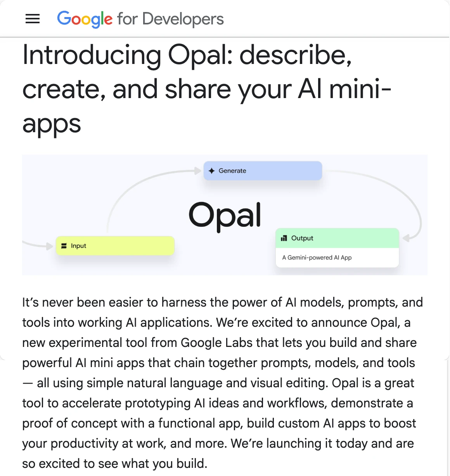
Task: Click "A Gemini-powered AI App" text
Action: tap(317, 257)
